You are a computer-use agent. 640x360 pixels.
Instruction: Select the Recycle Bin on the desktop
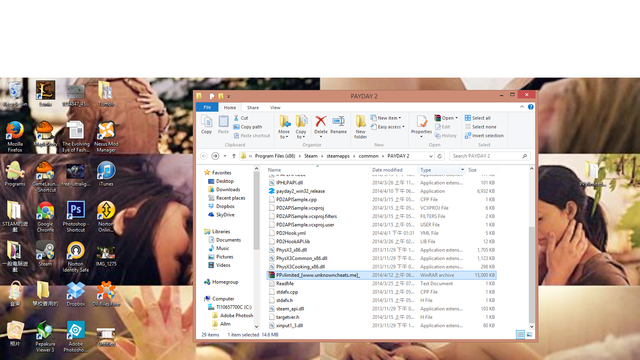pyautogui.click(x=15, y=94)
